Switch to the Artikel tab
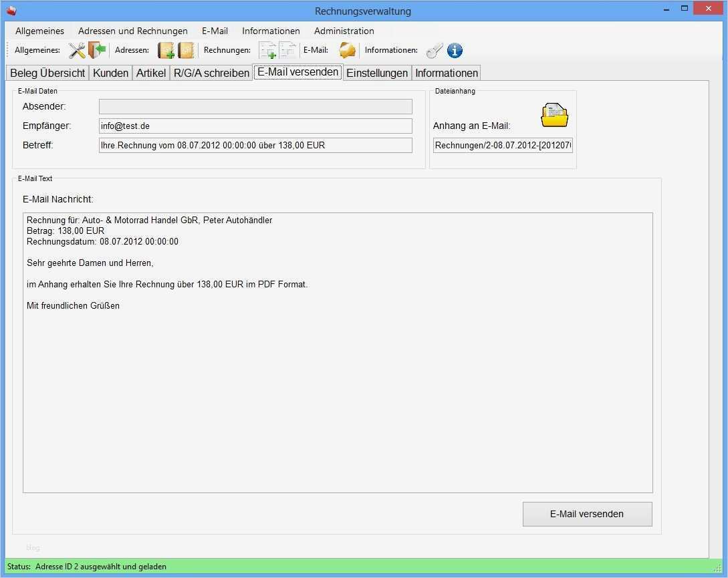Viewport: 728px width, 578px height. [x=150, y=72]
